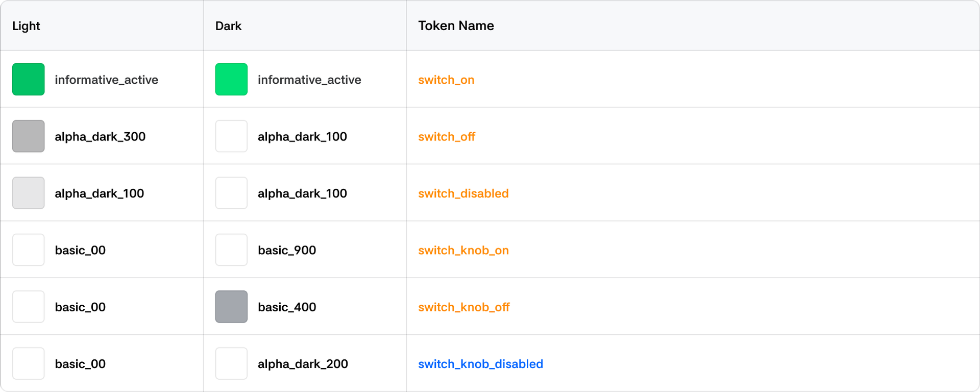Click the alpha_dark_300 label text
This screenshot has width=980, height=392.
coord(100,137)
